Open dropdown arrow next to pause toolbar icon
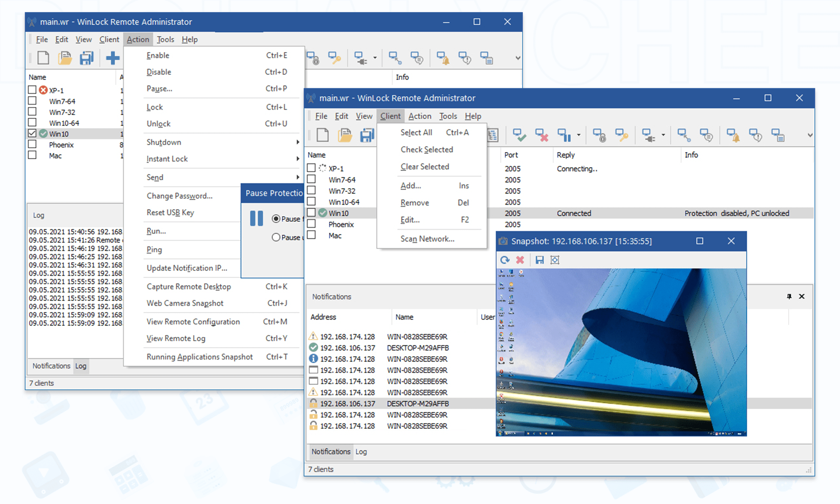This screenshot has height=504, width=840. 579,135
